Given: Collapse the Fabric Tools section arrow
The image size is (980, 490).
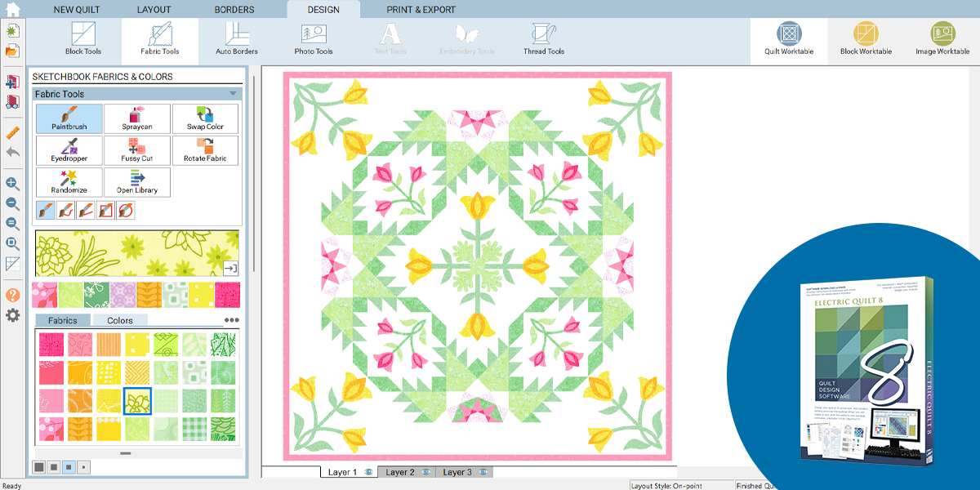Looking at the screenshot, I should coord(233,94).
